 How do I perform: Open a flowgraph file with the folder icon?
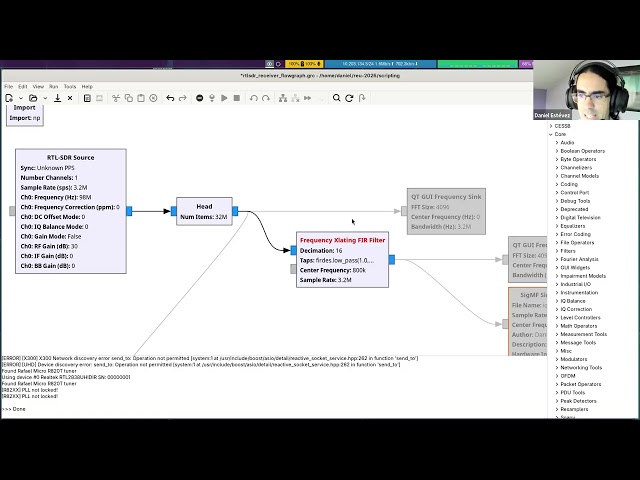33,98
